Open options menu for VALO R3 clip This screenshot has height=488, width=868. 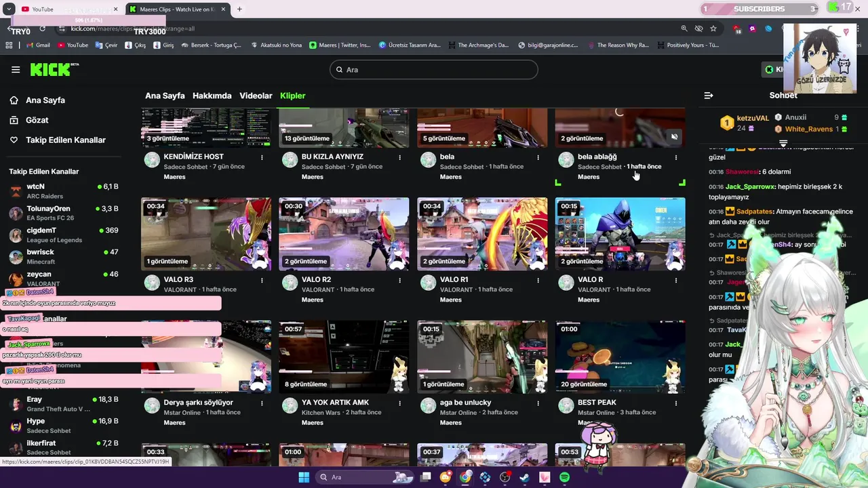click(x=262, y=280)
